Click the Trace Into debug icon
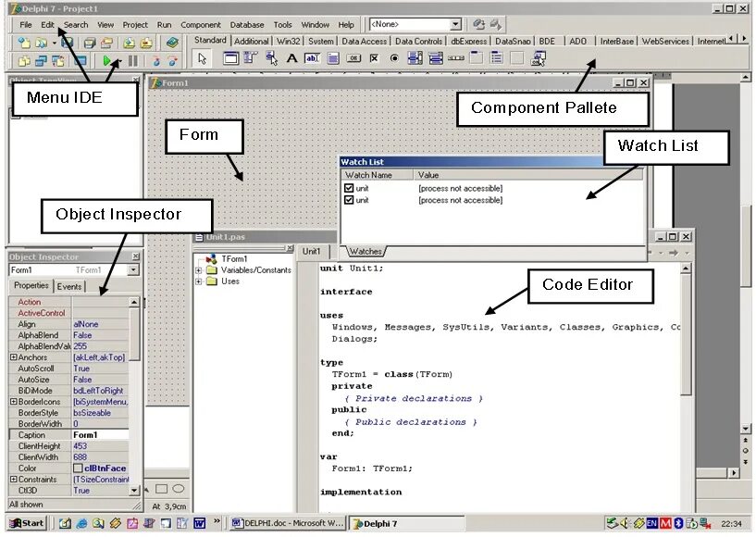Image resolution: width=756 pixels, height=537 pixels. coord(155,61)
